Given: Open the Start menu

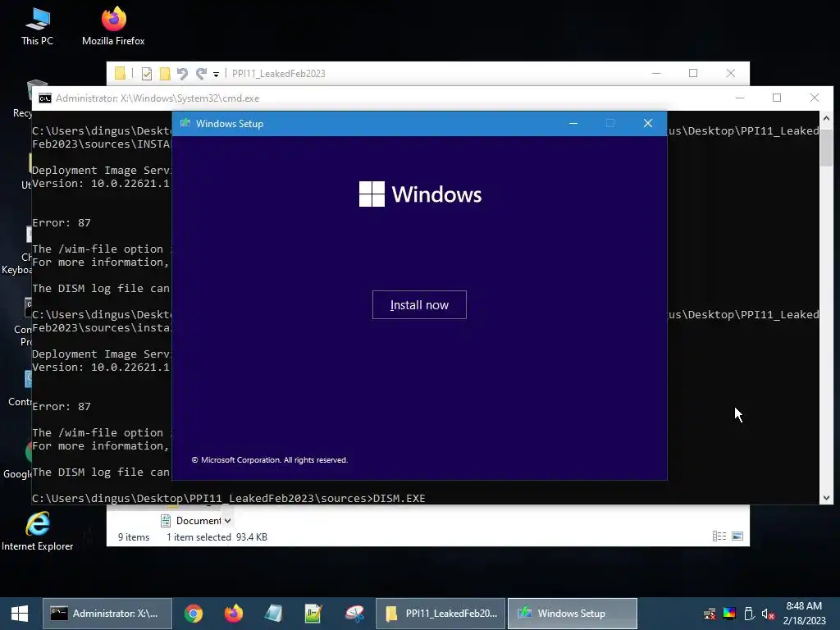Looking at the screenshot, I should coord(20,614).
